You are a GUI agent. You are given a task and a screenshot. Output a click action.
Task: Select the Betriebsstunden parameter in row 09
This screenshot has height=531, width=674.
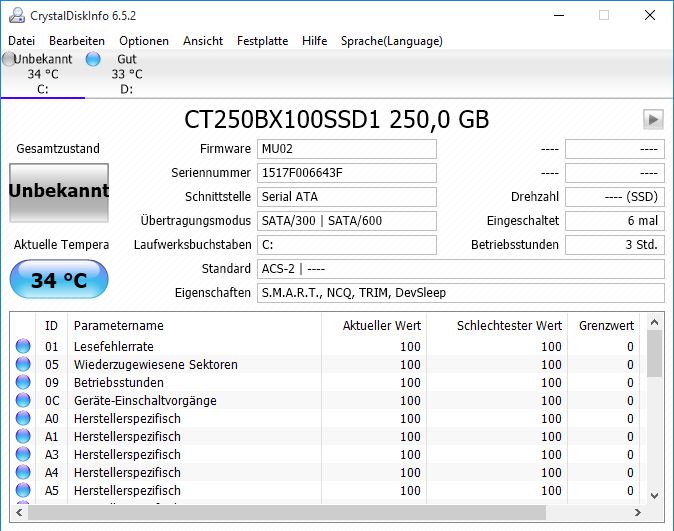point(119,383)
